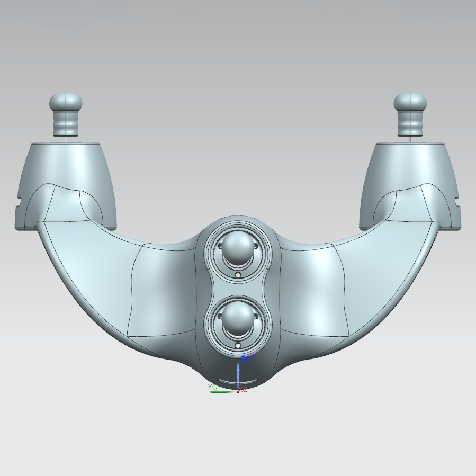Select the left top knob
The image size is (476, 476).
66,114
